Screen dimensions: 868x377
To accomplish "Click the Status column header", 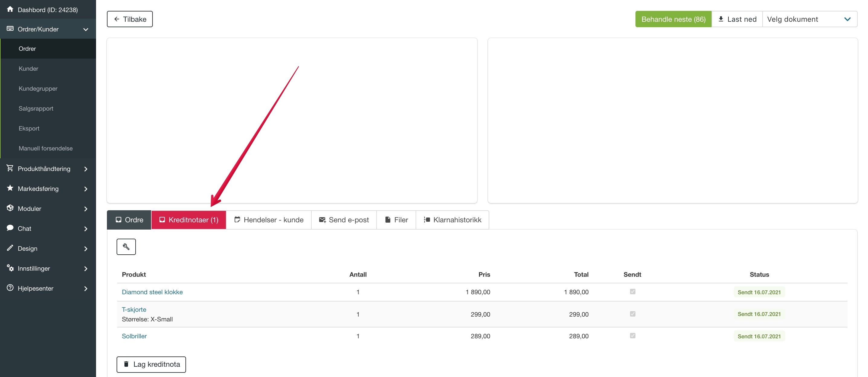I will [x=759, y=274].
